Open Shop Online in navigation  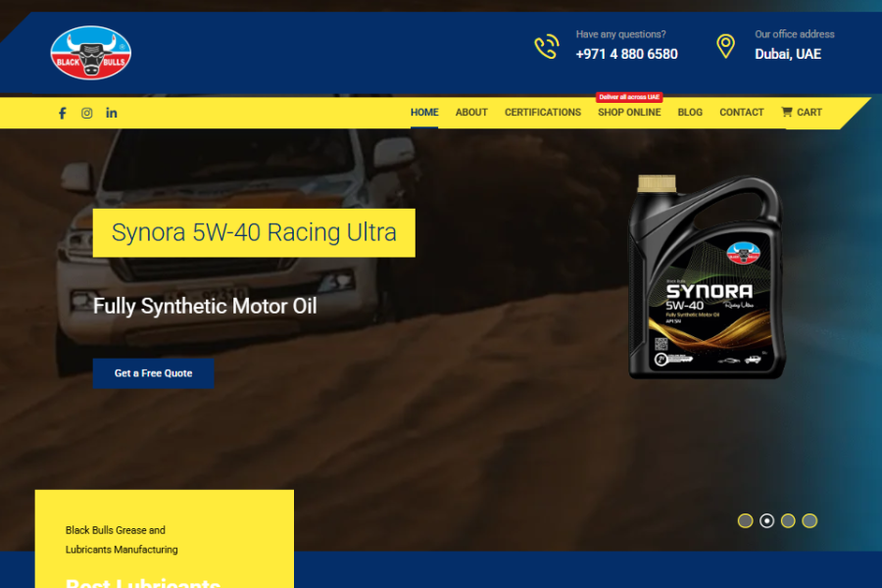[629, 112]
